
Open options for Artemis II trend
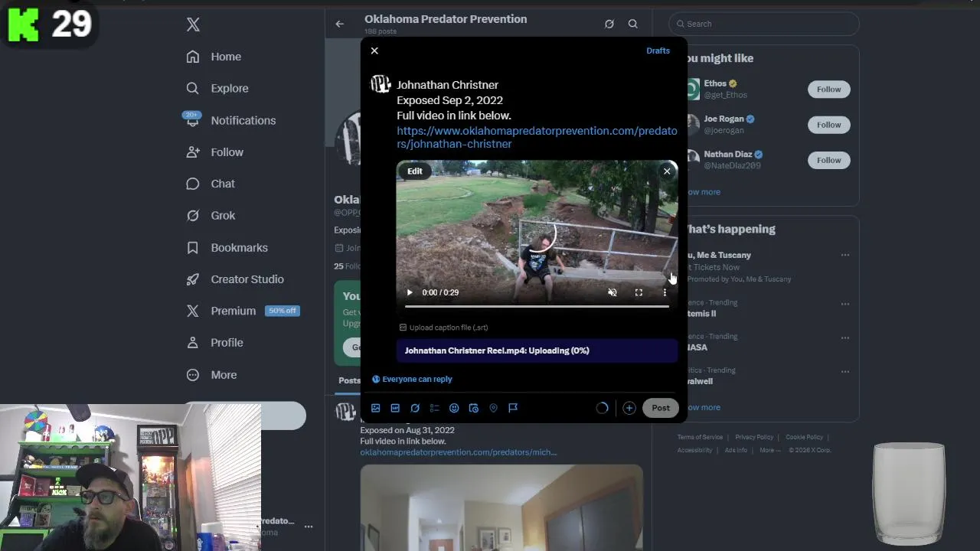click(x=845, y=304)
